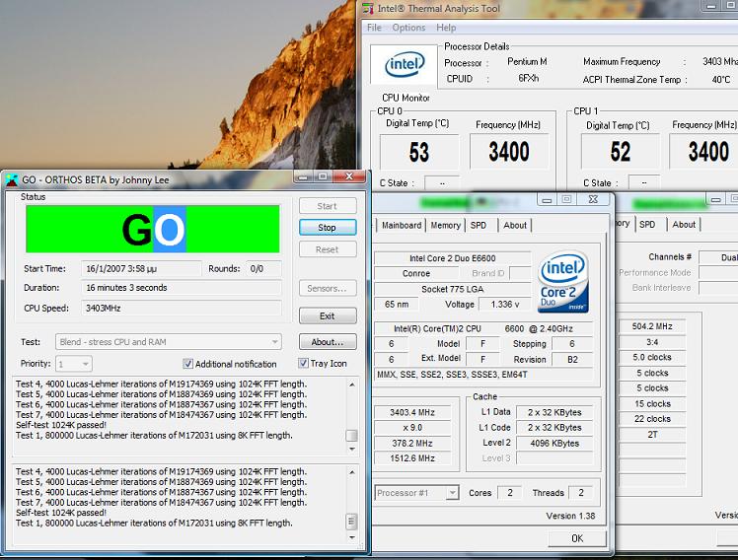Click the rated FSB 1512.6 MHz field
Image resolution: width=738 pixels, height=560 pixels.
(412, 458)
